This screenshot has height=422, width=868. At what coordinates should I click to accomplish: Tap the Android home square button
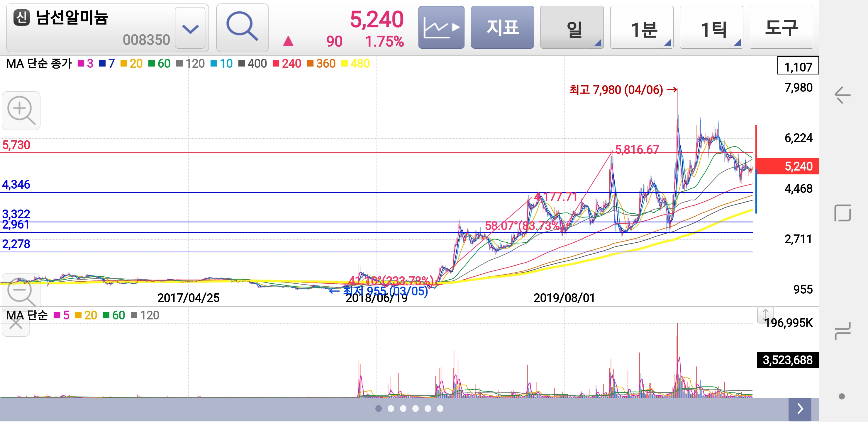pyautogui.click(x=842, y=213)
